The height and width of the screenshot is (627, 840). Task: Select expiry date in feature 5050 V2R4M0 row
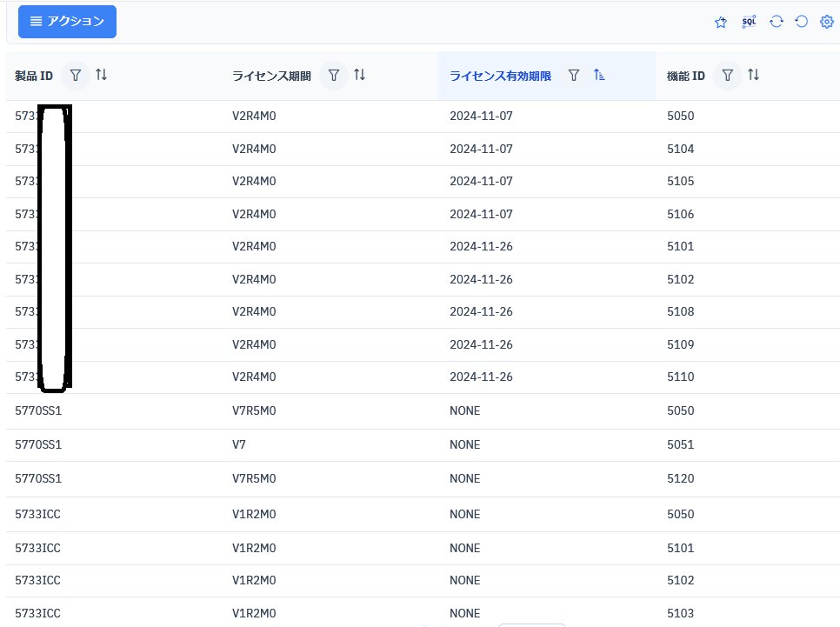point(481,116)
